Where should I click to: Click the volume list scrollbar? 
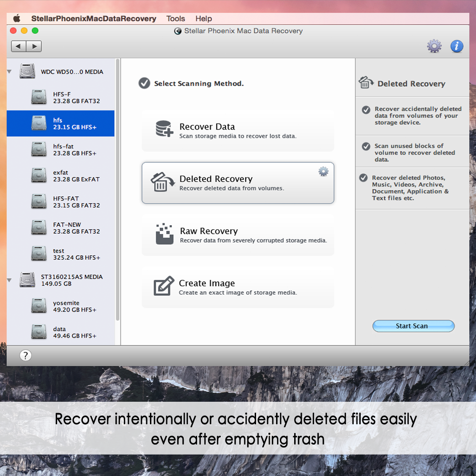118,190
